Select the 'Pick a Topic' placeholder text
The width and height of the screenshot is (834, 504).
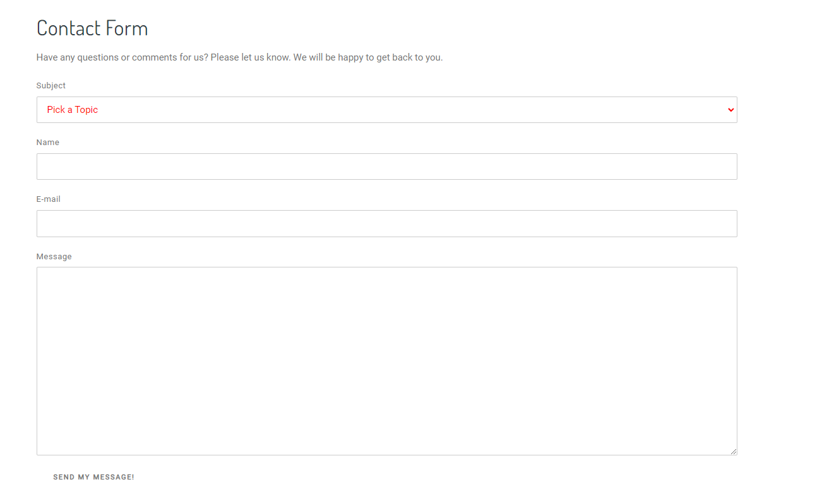[x=72, y=110]
